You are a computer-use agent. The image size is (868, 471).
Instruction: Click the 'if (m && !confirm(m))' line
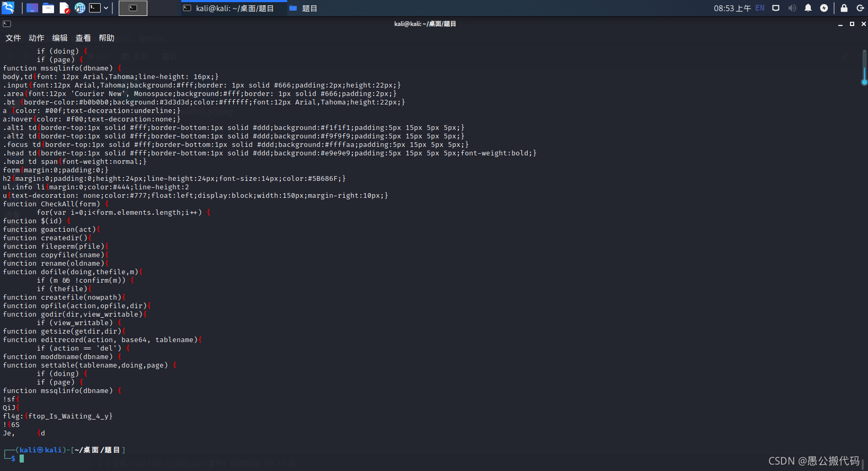click(x=85, y=281)
